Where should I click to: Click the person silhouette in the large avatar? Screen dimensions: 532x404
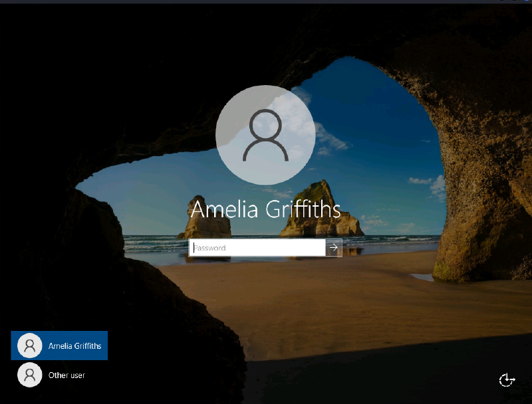coord(265,136)
